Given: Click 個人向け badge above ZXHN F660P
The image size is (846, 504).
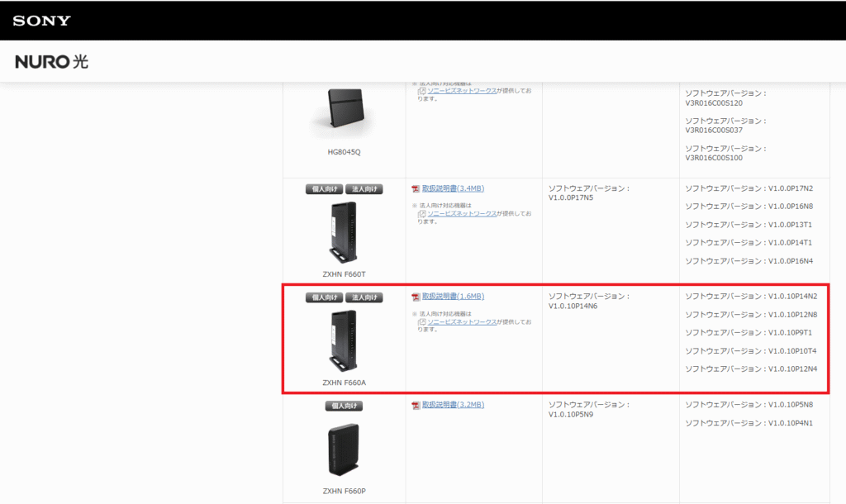Looking at the screenshot, I should (344, 406).
